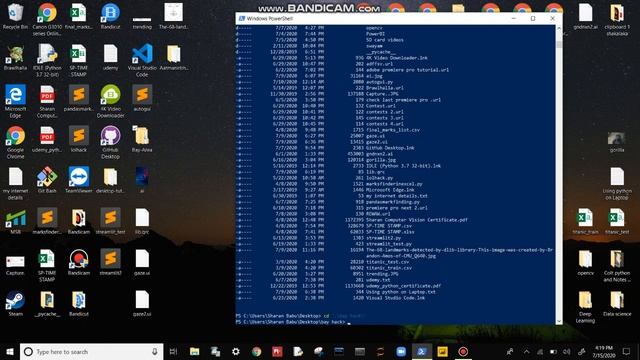The image size is (640, 360).
Task: Select lib.qrc file on desktop
Action: click(142, 221)
